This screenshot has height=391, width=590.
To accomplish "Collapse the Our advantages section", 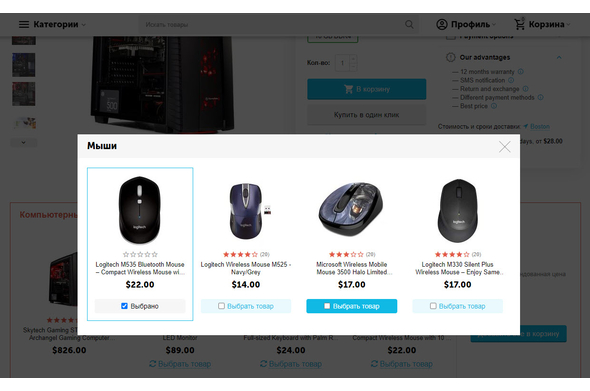I will click(x=559, y=58).
